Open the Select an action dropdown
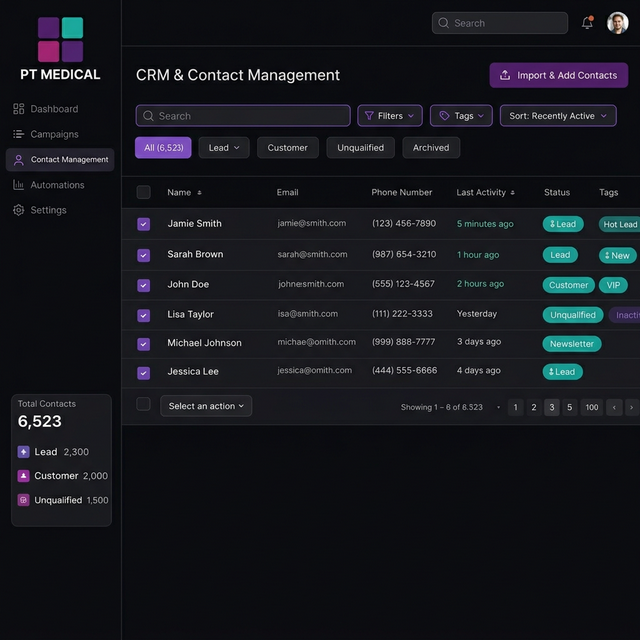 [x=206, y=406]
